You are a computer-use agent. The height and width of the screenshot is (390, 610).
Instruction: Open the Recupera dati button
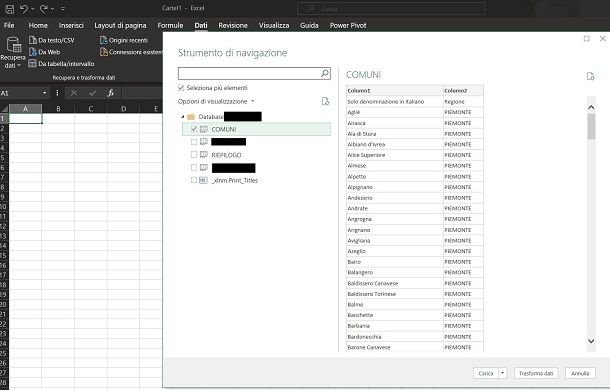tap(13, 53)
